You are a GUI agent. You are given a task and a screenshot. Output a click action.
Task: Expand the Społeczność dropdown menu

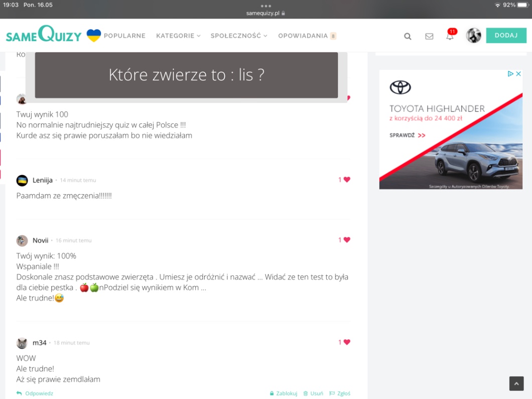pyautogui.click(x=239, y=36)
